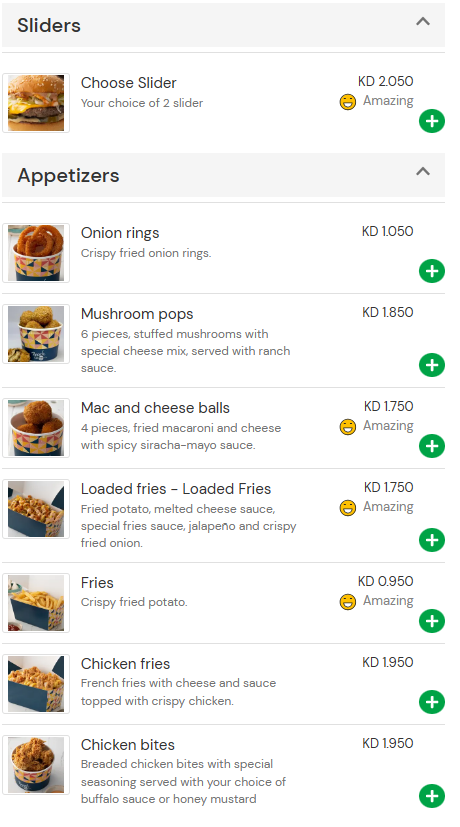
Task: Add Chicken fries to cart
Action: (432, 702)
